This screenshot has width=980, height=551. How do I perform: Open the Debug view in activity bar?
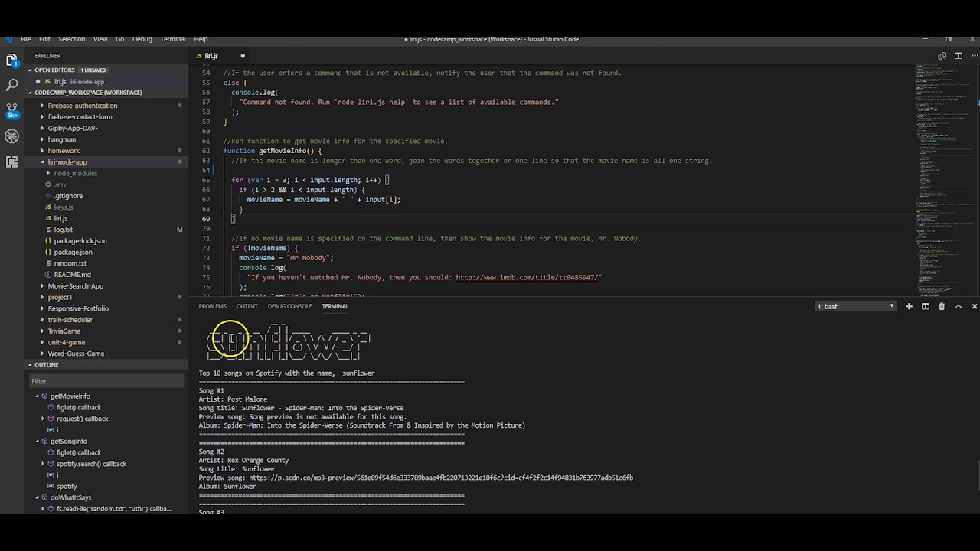(x=11, y=136)
